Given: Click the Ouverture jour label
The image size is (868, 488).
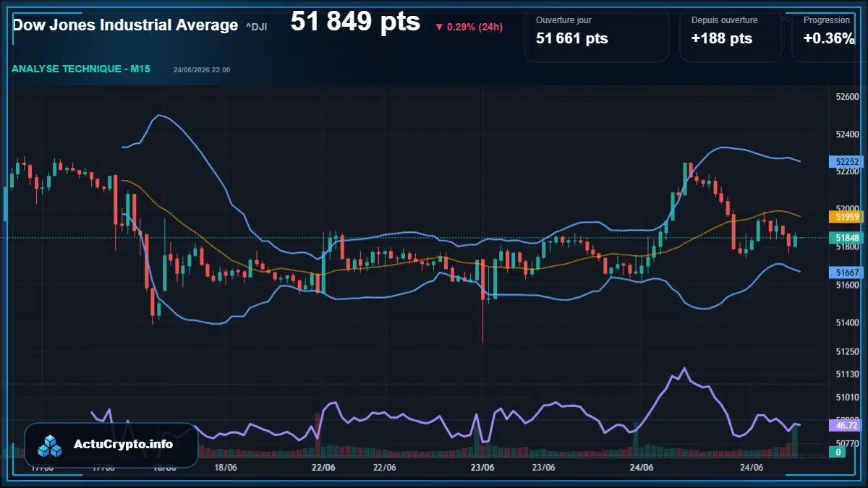Looking at the screenshot, I should point(563,20).
